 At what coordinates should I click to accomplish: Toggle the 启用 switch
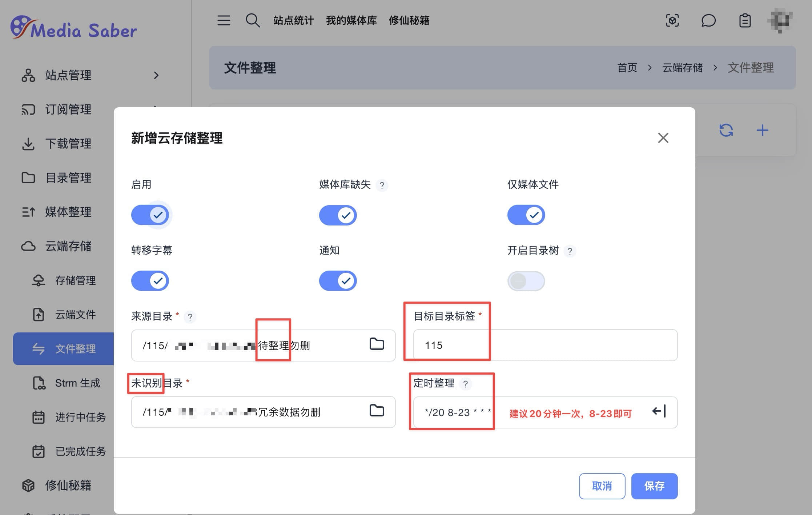click(x=150, y=215)
